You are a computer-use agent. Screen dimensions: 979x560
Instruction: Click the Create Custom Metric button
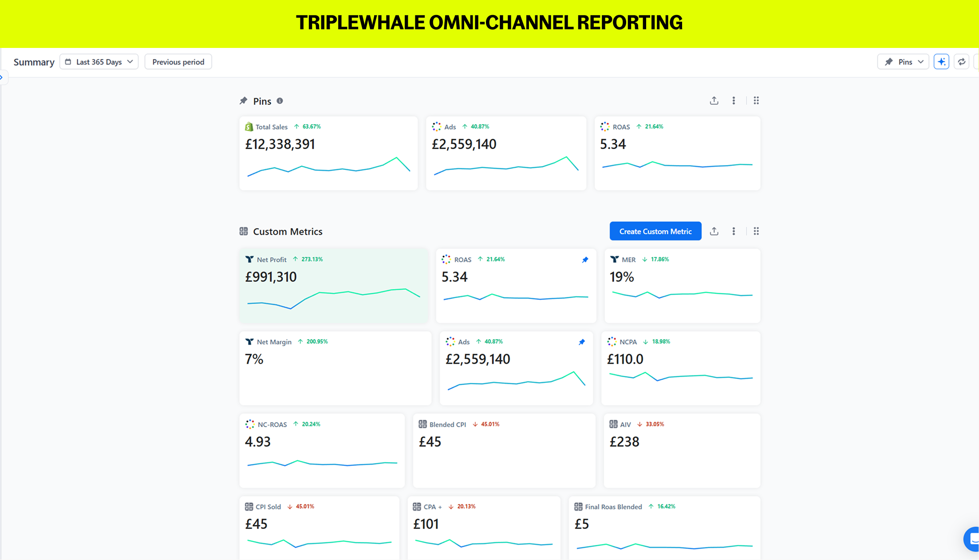click(655, 231)
